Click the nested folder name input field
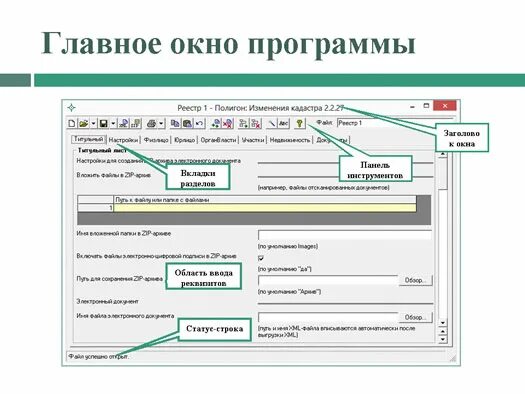525x394 pixels. click(345, 235)
